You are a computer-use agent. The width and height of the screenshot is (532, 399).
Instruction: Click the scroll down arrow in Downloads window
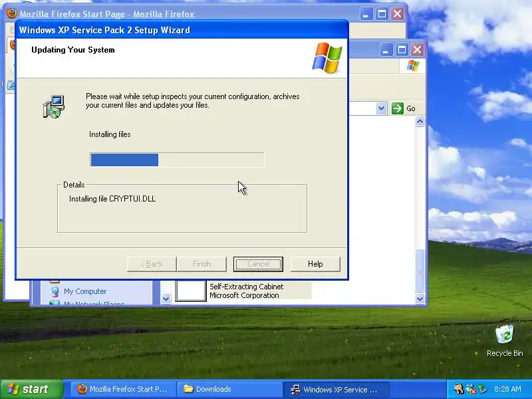pyautogui.click(x=420, y=299)
